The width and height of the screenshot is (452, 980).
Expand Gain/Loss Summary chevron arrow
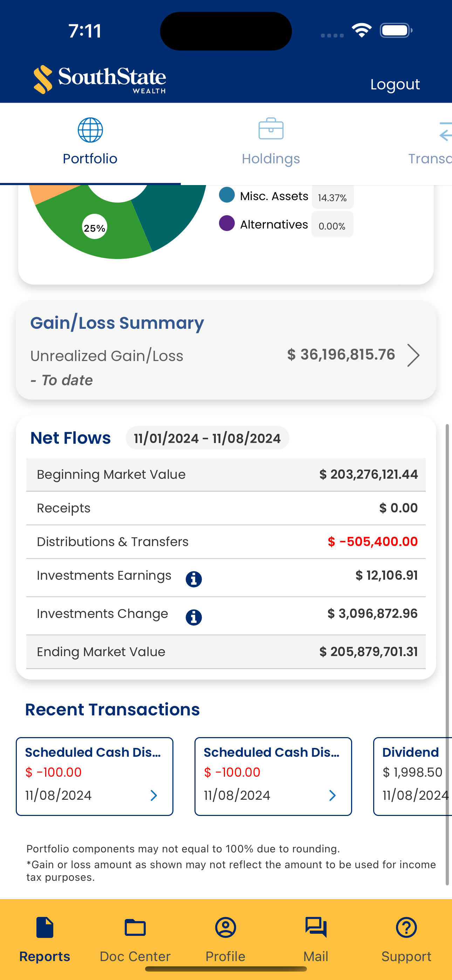click(x=413, y=355)
